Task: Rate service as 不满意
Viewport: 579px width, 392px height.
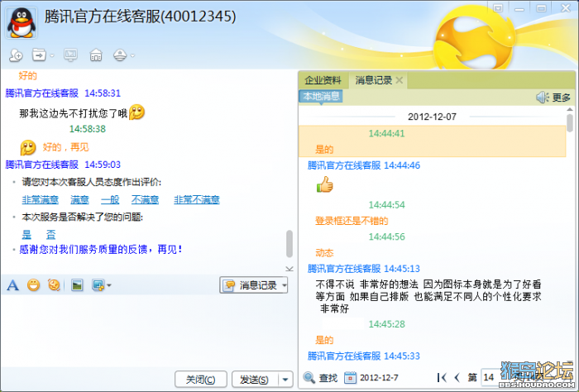Action: (x=145, y=199)
